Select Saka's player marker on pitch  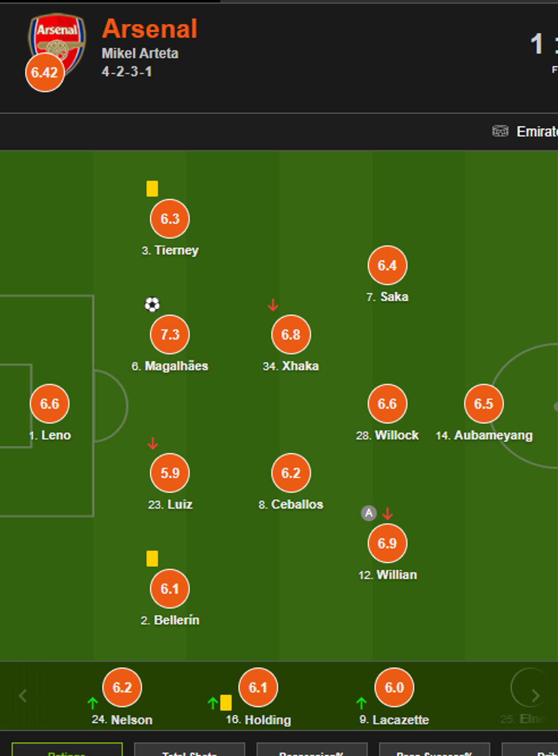coord(387,265)
